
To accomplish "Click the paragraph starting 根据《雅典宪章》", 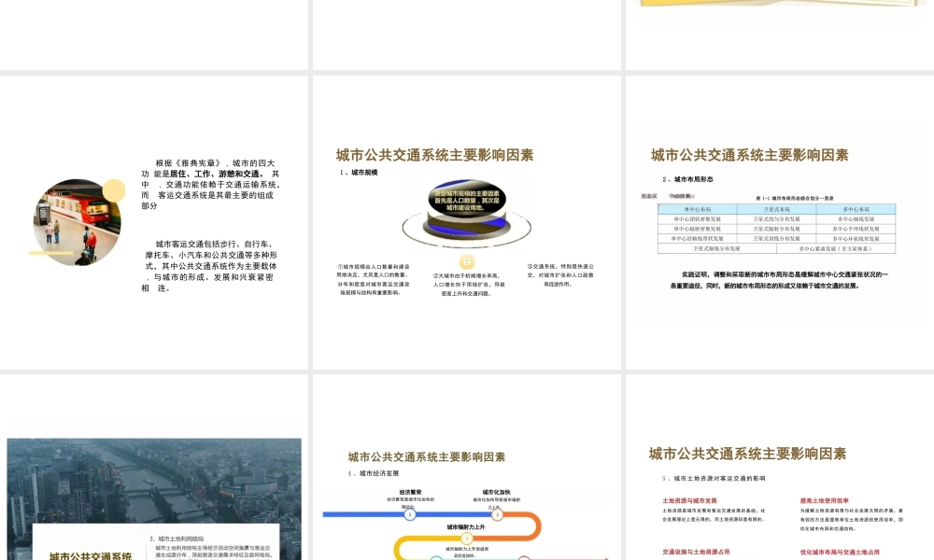I will (x=210, y=185).
